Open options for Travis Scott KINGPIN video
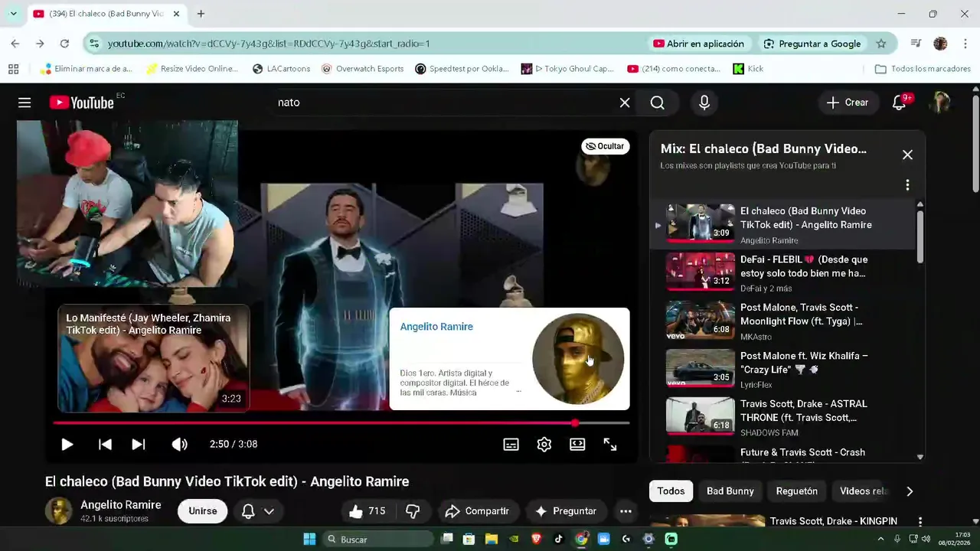 click(920, 522)
